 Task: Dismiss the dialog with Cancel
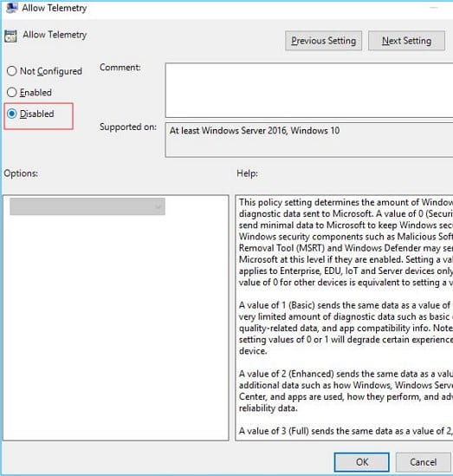tap(424, 462)
